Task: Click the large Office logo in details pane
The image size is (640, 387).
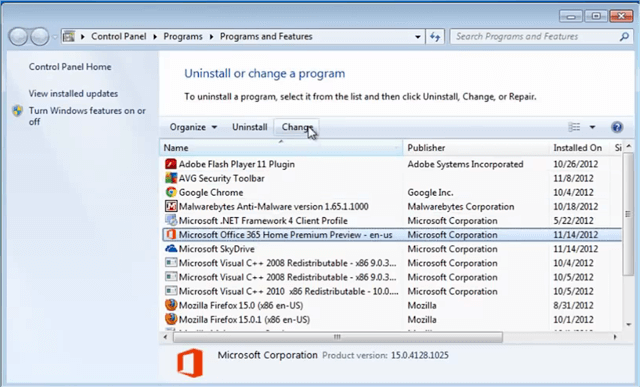Action: click(x=190, y=363)
